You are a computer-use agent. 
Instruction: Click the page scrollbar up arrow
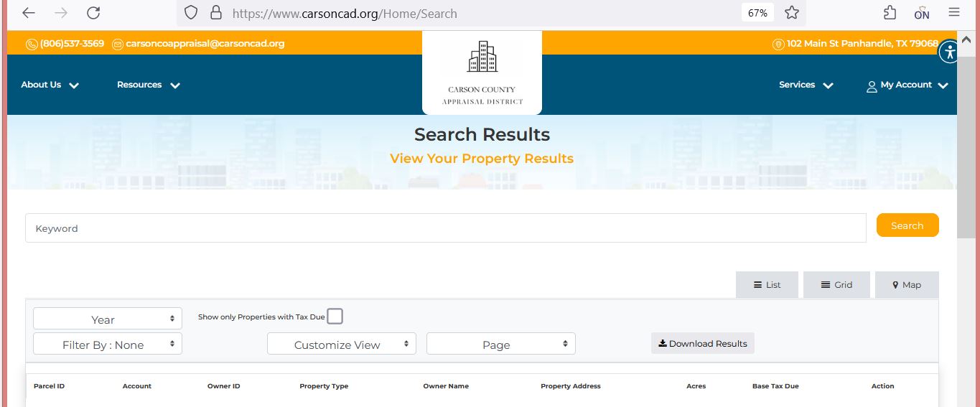968,41
